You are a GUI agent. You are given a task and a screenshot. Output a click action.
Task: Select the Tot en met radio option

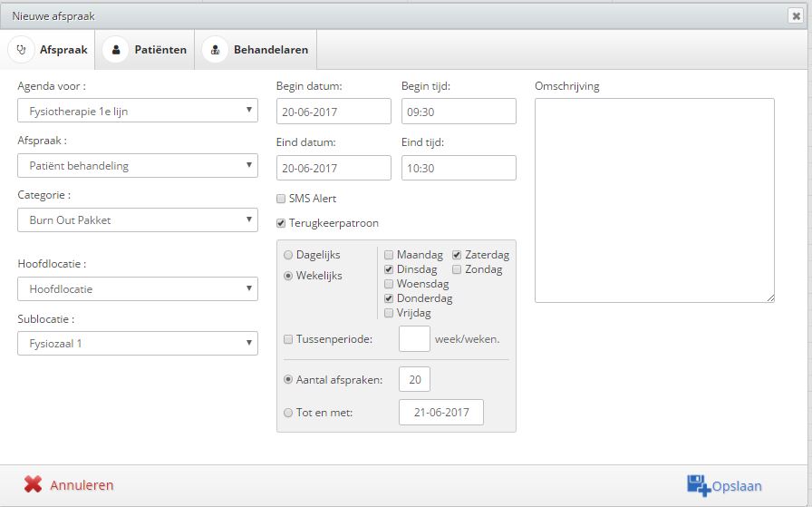[288, 414]
